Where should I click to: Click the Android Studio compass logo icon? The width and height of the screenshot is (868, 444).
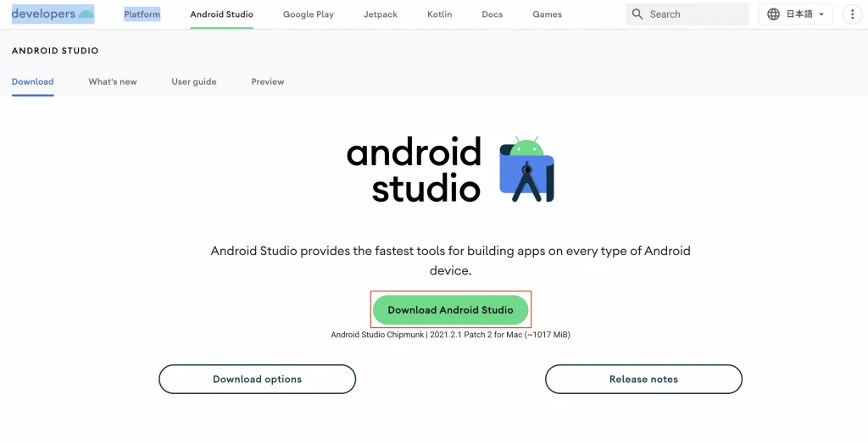coord(526,169)
